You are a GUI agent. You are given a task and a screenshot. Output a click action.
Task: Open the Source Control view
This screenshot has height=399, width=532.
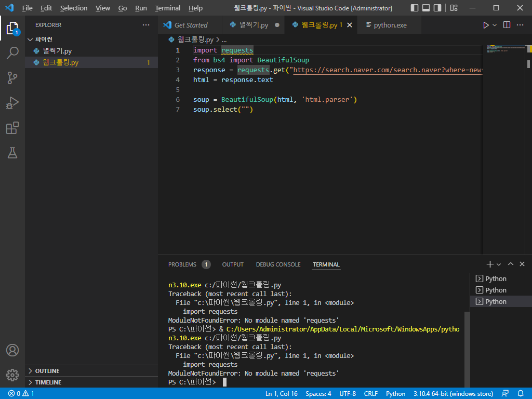[12, 78]
